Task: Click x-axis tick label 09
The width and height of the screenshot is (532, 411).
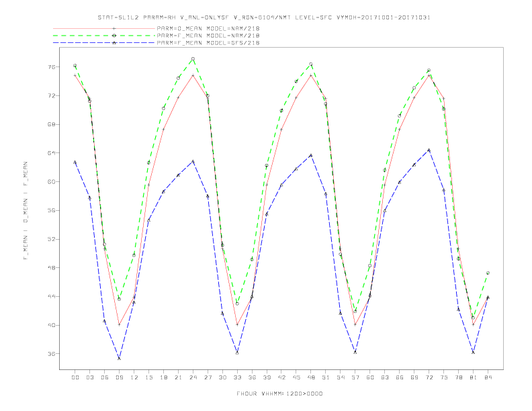Action: pyautogui.click(x=120, y=377)
